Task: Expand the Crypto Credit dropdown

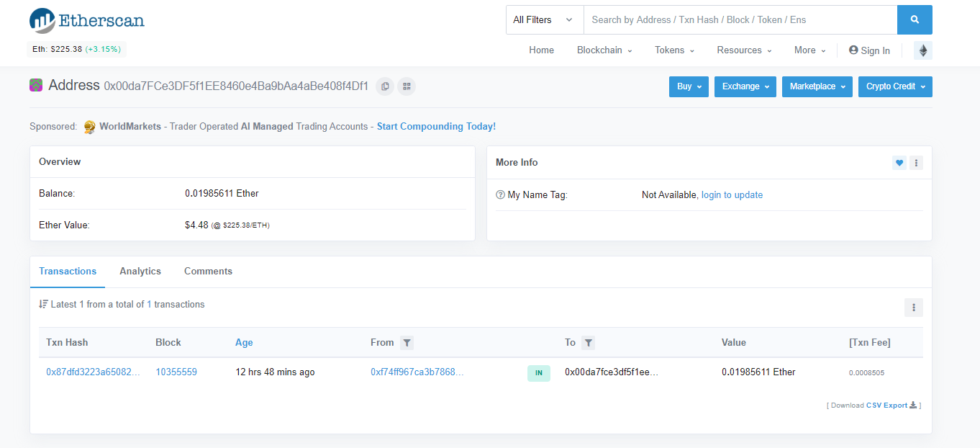Action: click(894, 86)
